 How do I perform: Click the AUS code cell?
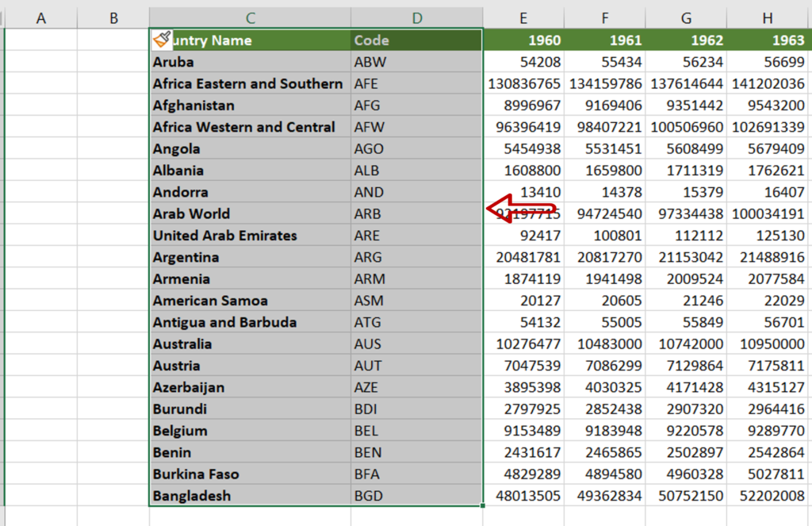point(417,344)
